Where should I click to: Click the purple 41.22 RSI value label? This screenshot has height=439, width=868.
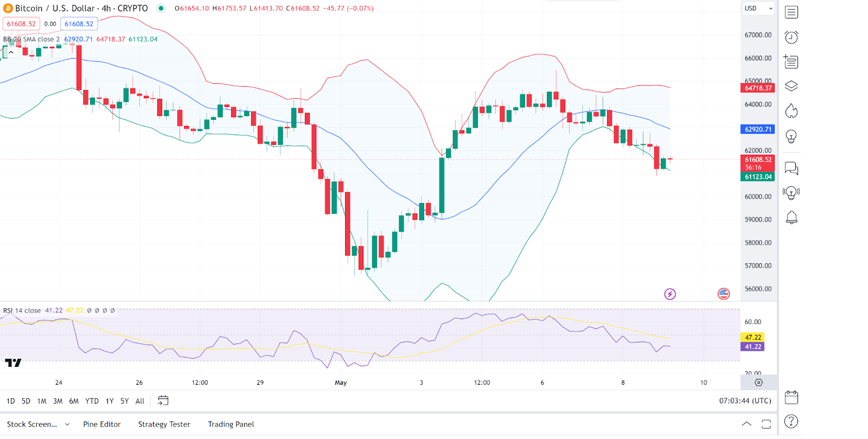[x=752, y=347]
